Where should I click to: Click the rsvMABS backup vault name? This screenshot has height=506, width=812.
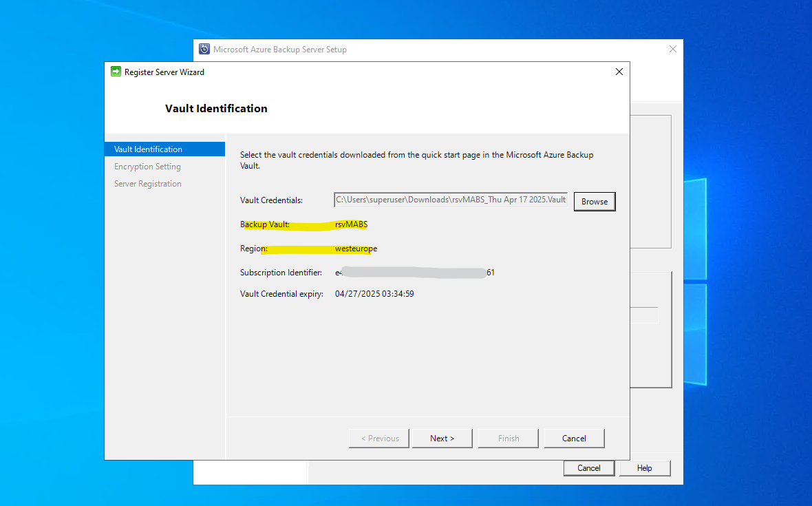[351, 224]
